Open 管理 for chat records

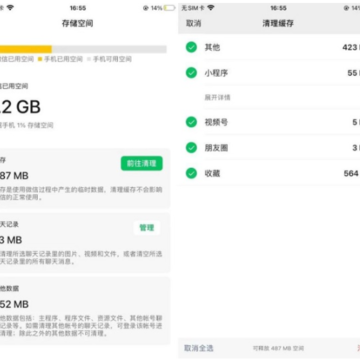[x=147, y=228]
